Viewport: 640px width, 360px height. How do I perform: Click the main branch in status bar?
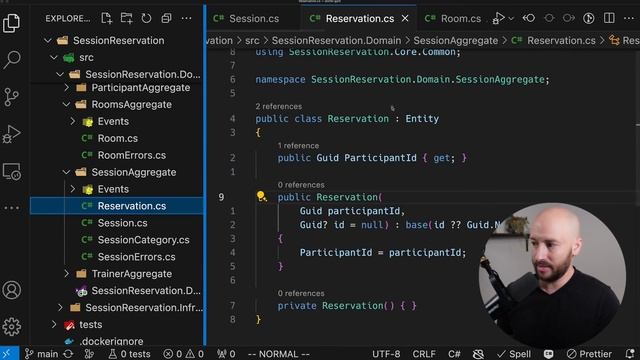(41, 354)
